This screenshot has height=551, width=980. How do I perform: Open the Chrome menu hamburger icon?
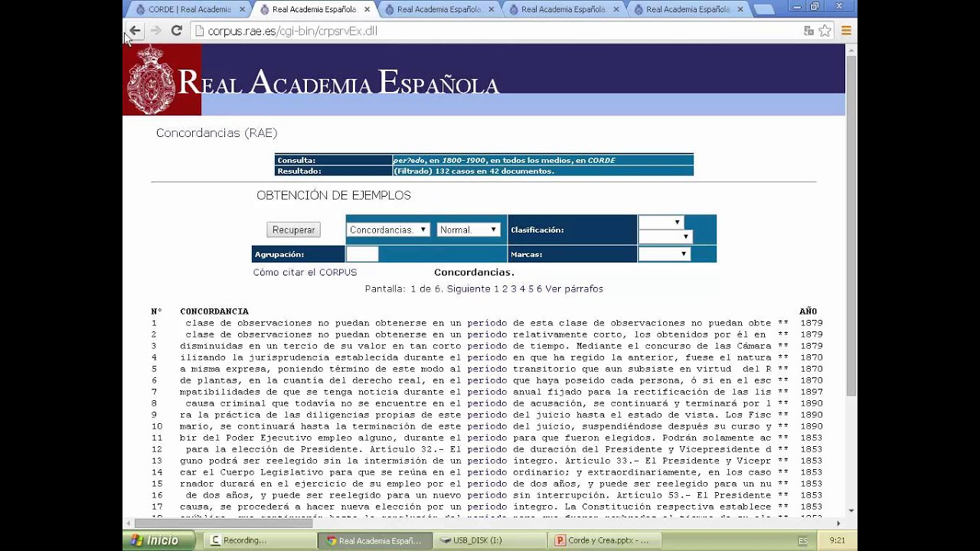tap(846, 31)
